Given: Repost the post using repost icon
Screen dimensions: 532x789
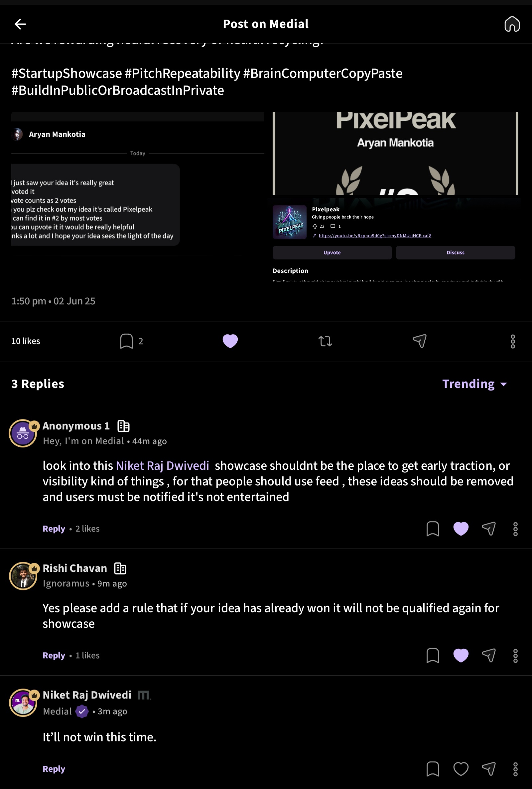Looking at the screenshot, I should click(x=325, y=341).
